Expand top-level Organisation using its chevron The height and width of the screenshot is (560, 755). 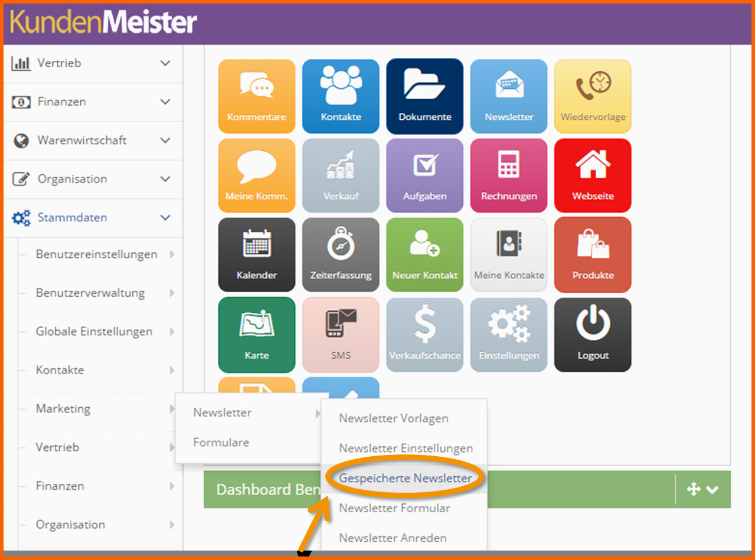point(165,179)
